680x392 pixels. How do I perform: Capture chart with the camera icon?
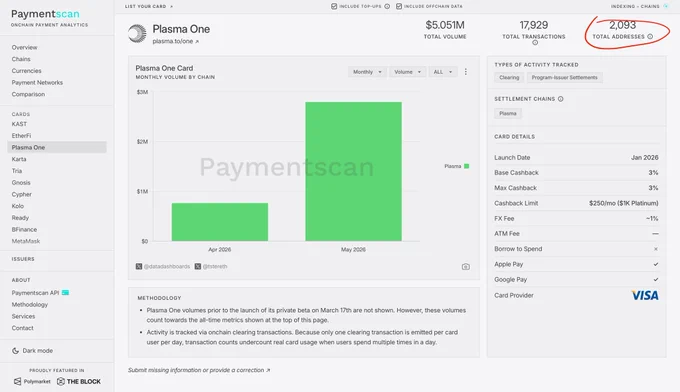[466, 267]
